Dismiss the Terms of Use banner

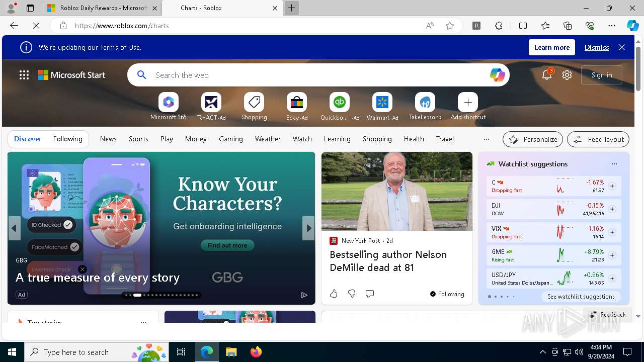point(597,47)
